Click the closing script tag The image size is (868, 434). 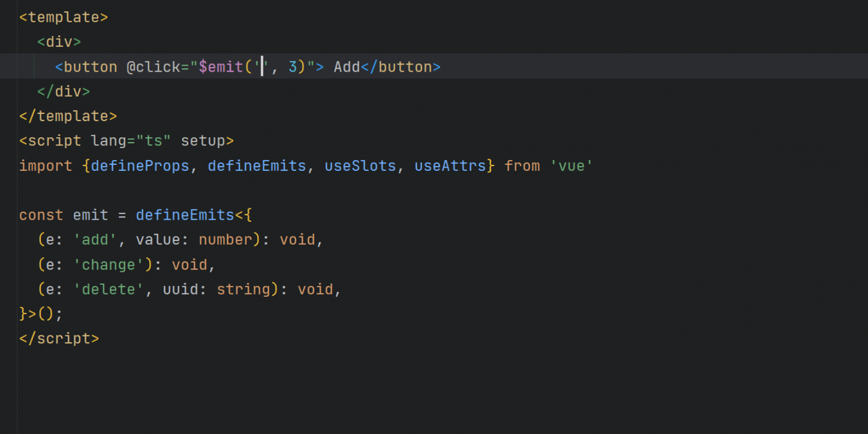click(x=59, y=339)
